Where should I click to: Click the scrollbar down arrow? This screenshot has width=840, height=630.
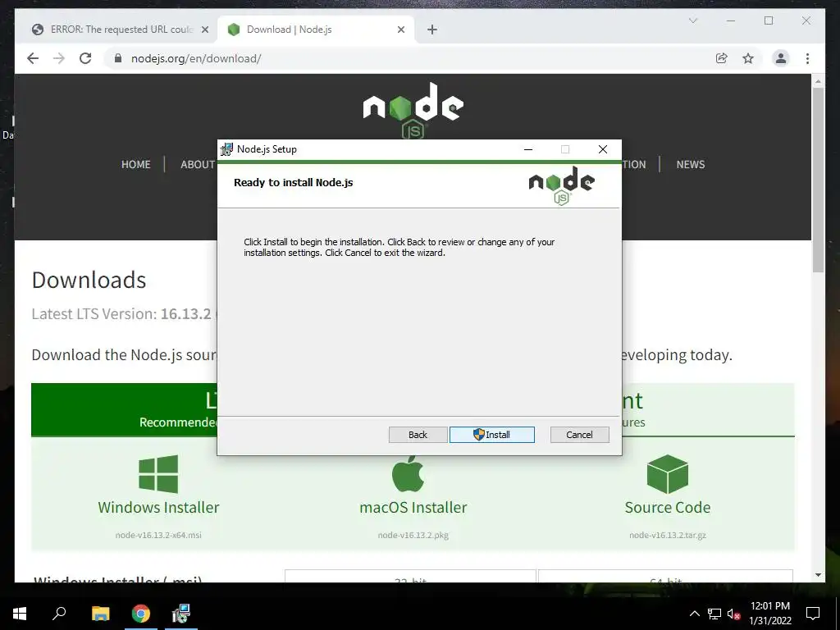point(818,575)
